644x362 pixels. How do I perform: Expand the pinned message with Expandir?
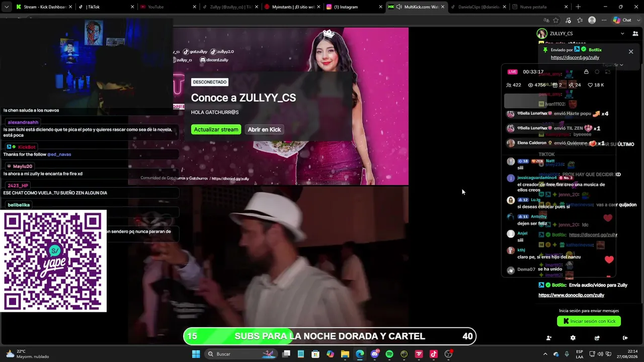pos(613,65)
